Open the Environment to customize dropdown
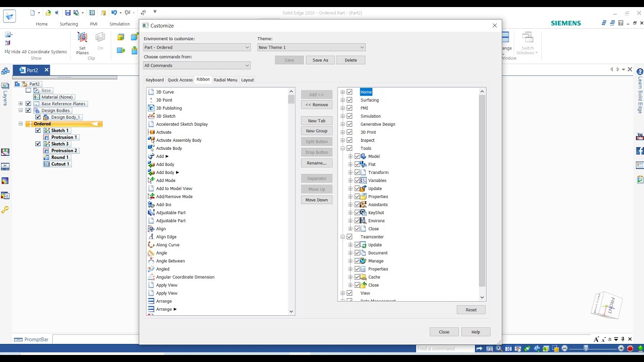 (x=197, y=47)
